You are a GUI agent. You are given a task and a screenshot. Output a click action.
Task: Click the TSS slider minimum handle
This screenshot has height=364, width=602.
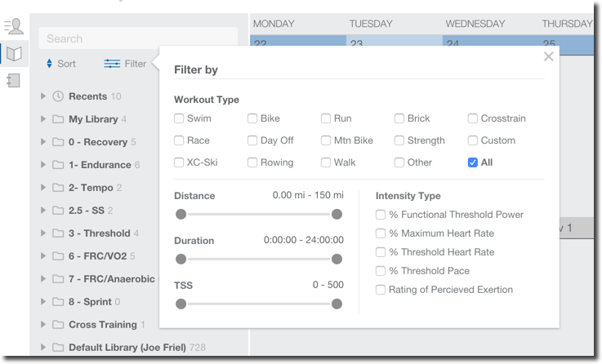181,304
